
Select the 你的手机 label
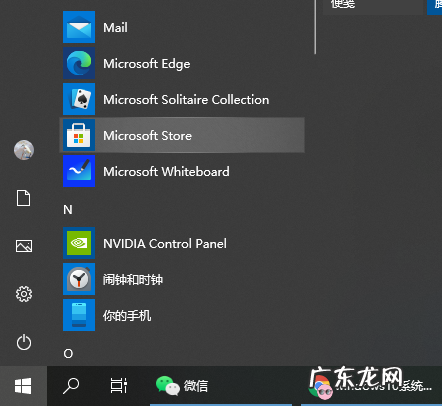tap(127, 316)
